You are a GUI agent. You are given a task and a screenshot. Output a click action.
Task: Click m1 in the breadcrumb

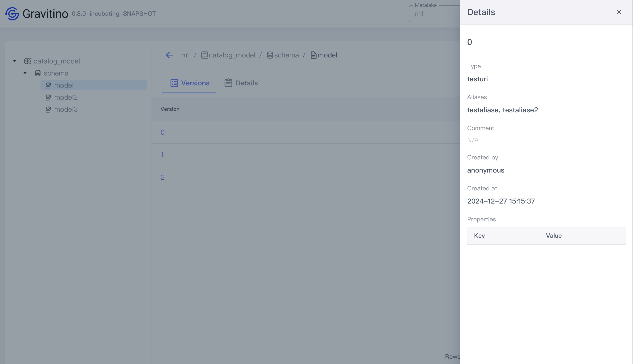[x=185, y=55]
